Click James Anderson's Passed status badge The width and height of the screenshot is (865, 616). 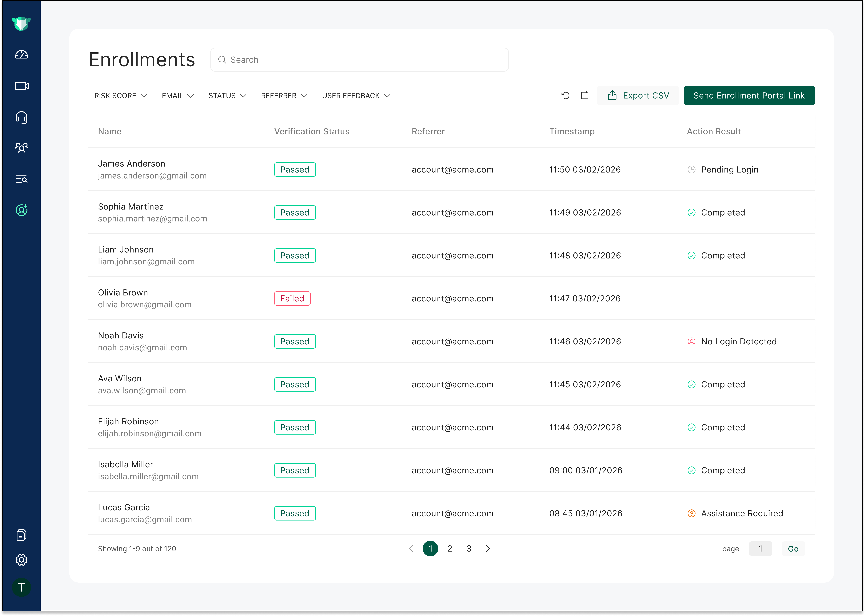point(295,170)
